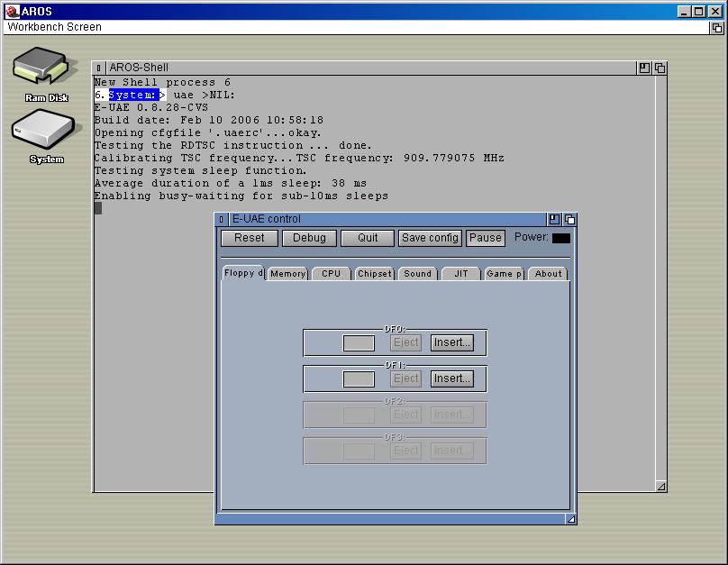
Task: Click the Power LED indicator
Action: pos(560,238)
